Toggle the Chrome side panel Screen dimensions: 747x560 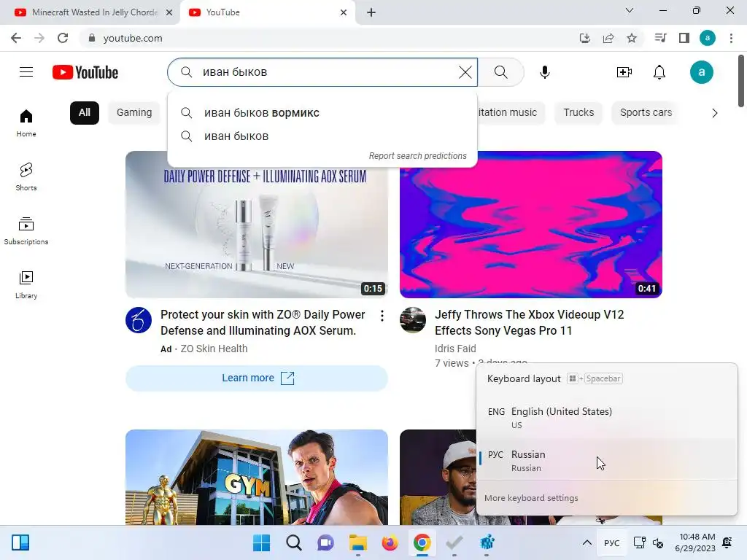(x=684, y=38)
